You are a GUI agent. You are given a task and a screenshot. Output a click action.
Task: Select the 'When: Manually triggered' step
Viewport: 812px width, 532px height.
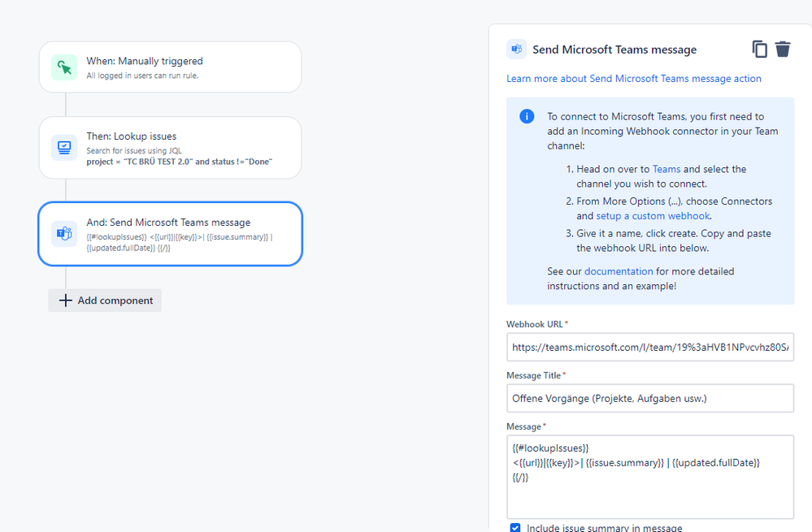point(171,67)
